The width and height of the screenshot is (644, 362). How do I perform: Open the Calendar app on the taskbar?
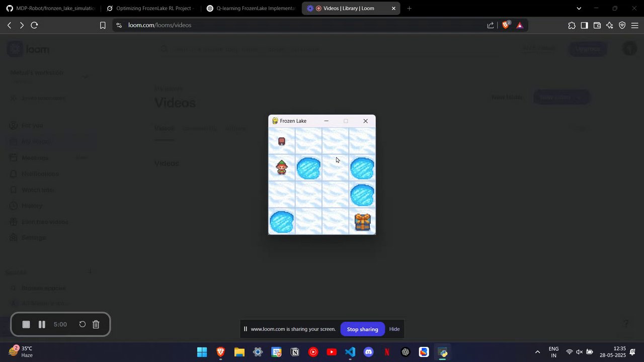click(x=276, y=352)
